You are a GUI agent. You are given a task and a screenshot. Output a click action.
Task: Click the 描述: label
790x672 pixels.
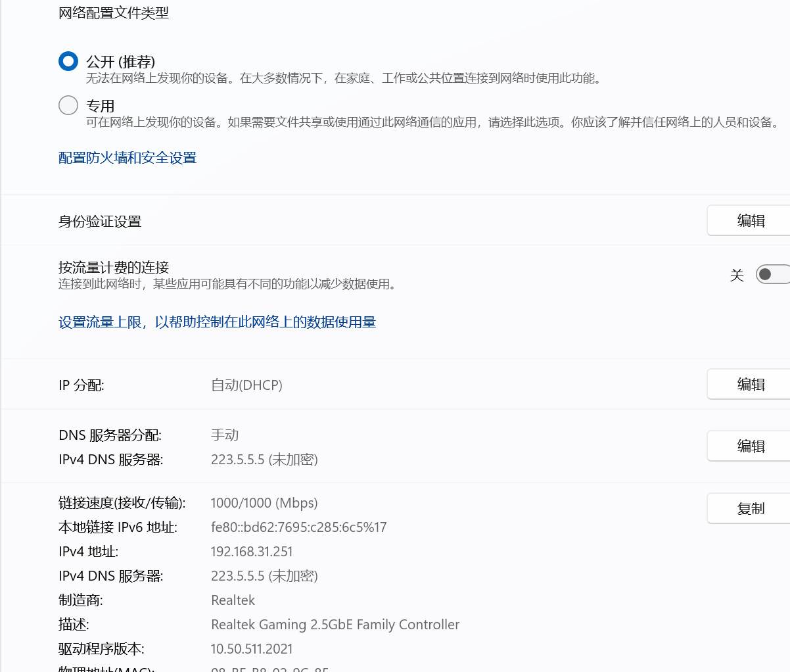click(74, 625)
